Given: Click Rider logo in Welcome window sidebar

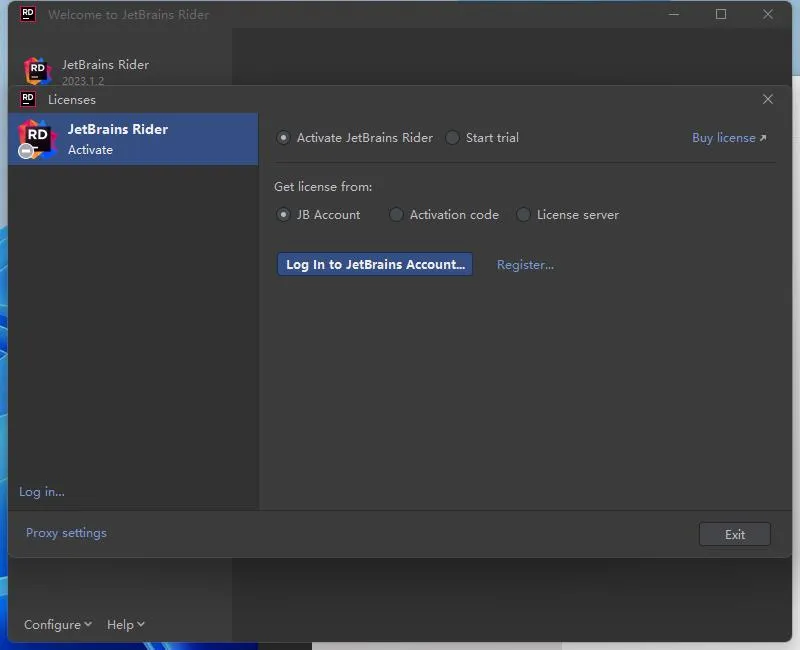Looking at the screenshot, I should coord(37,71).
